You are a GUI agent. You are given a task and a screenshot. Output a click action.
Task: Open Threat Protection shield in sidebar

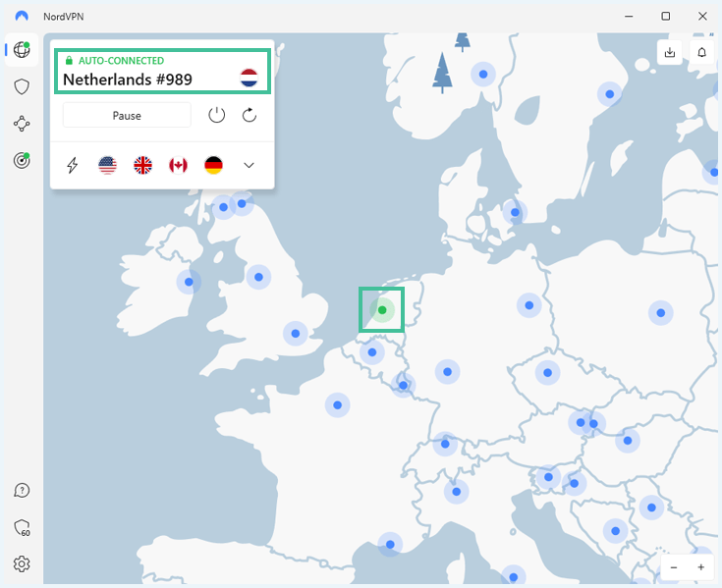coord(22,86)
